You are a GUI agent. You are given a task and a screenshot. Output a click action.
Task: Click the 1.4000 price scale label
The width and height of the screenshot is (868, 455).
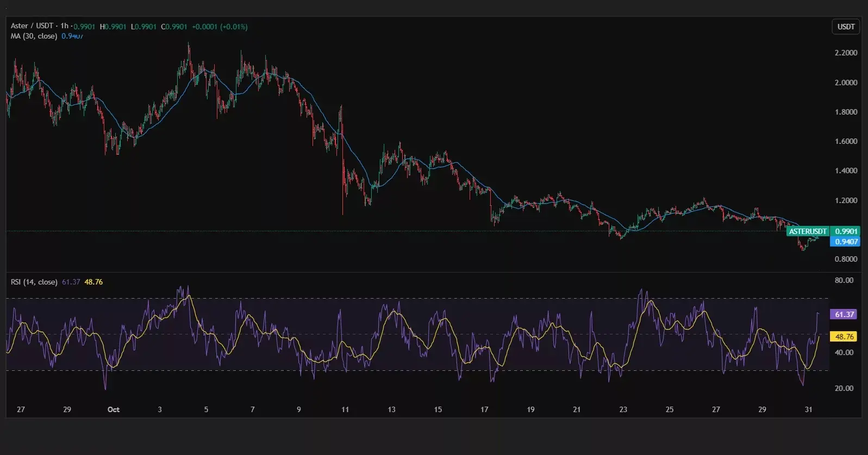pyautogui.click(x=846, y=170)
